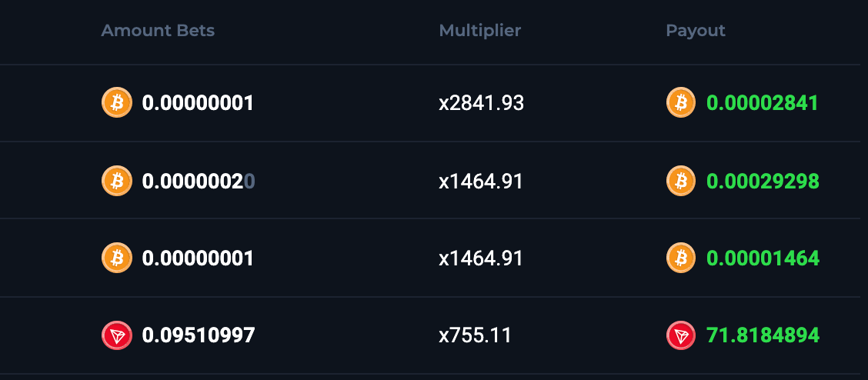This screenshot has height=380, width=868.
Task: Click Tron icon beside payout 71.8184894
Action: (x=681, y=335)
